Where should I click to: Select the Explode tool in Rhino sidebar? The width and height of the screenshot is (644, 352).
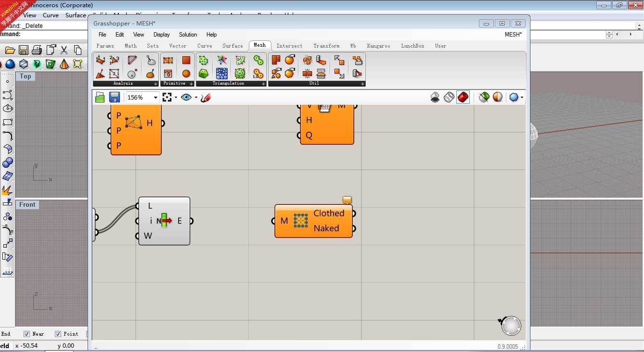pyautogui.click(x=8, y=190)
